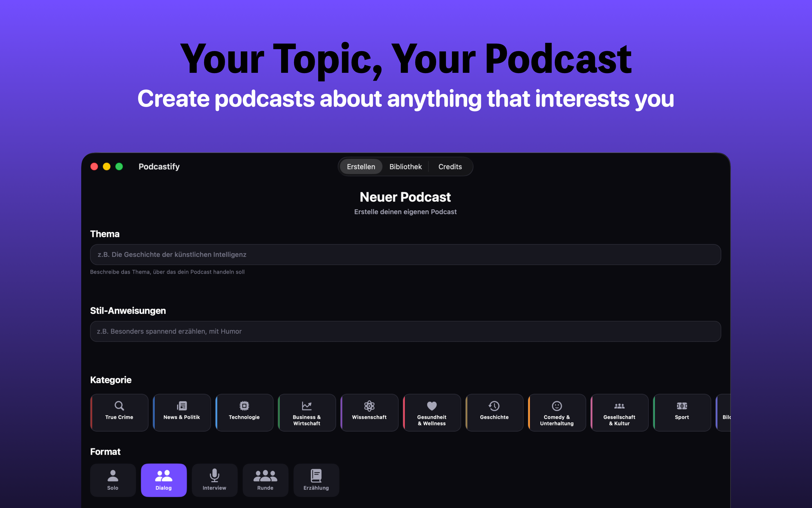Select the Dialog format label
812x508 pixels.
(x=164, y=488)
